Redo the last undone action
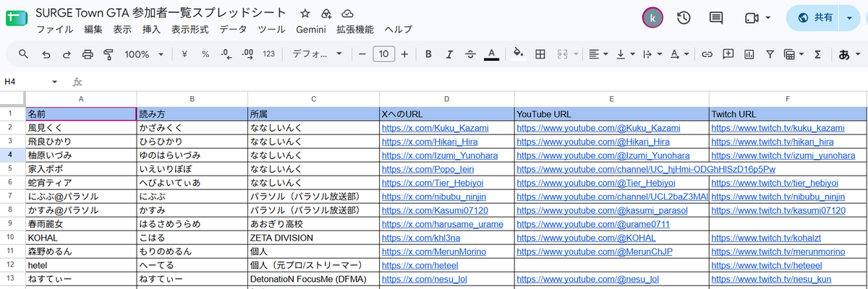 (x=67, y=54)
